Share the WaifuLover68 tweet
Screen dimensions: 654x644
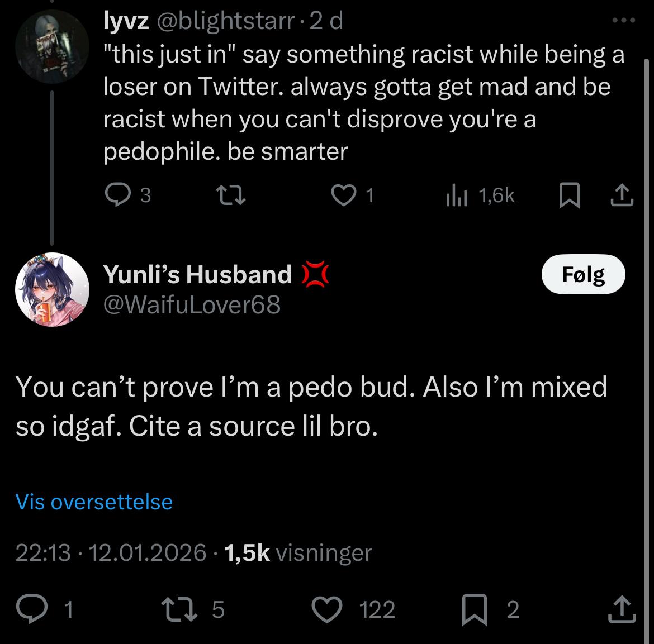tap(622, 609)
